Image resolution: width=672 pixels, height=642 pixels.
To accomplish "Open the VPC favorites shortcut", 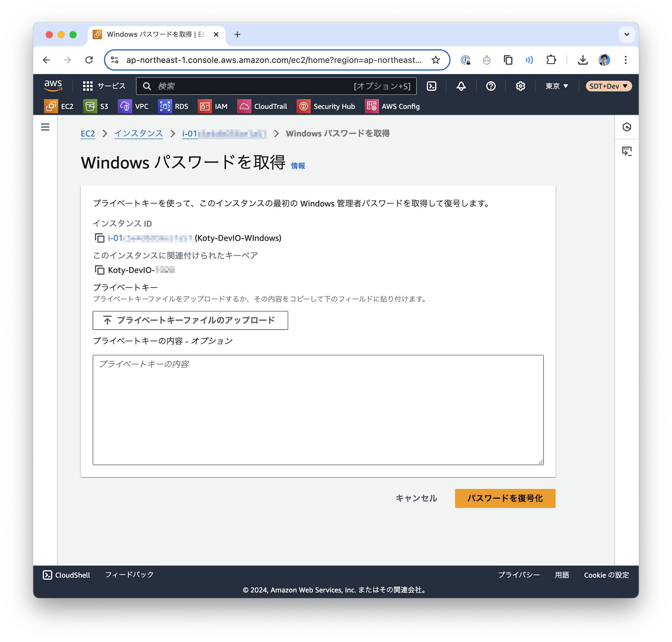I will coord(133,106).
